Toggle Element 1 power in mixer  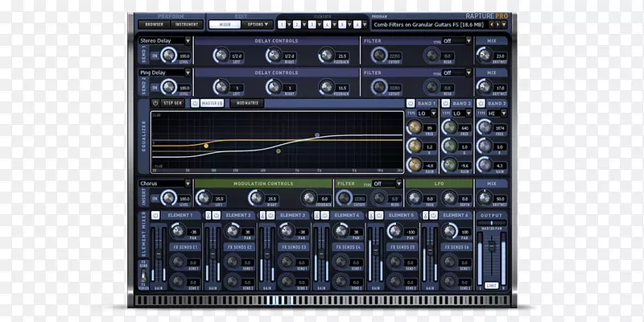tap(155, 216)
